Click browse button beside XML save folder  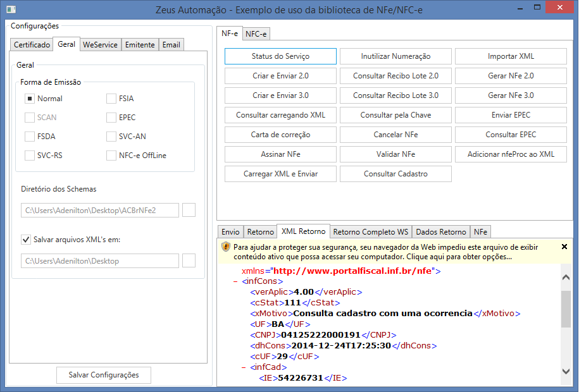[x=189, y=260]
